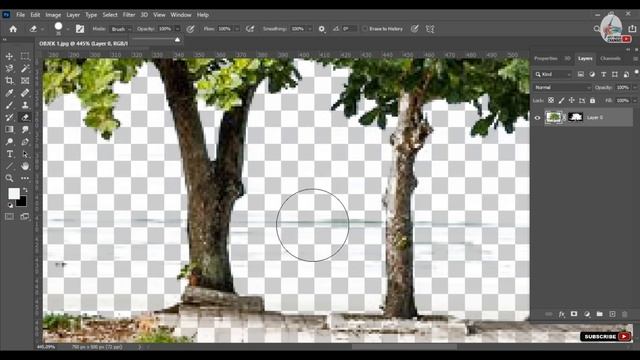The height and width of the screenshot is (360, 640).
Task: Go to the Home screen icon
Action: (x=13, y=29)
